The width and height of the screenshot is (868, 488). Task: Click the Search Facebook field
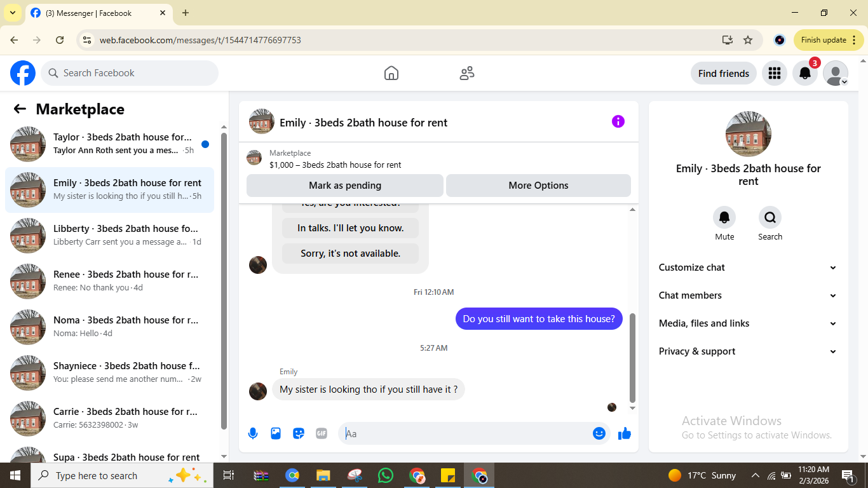pos(130,73)
